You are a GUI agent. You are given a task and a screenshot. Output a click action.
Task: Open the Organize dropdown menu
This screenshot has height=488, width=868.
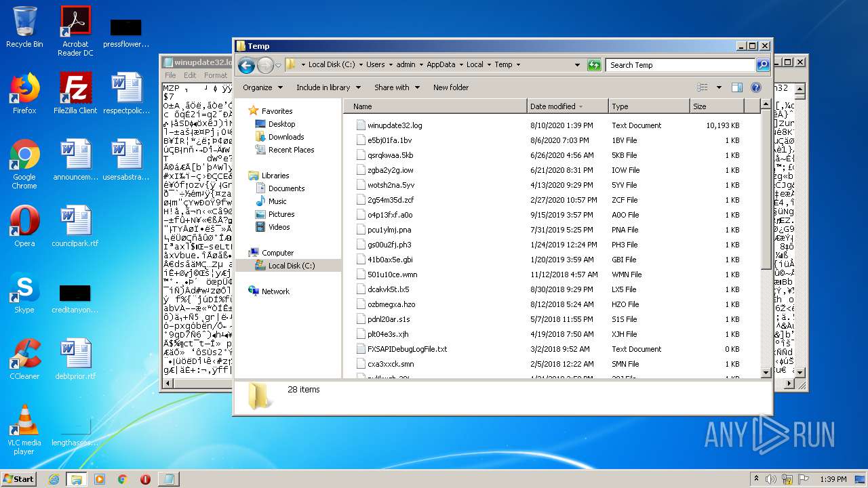tap(262, 87)
